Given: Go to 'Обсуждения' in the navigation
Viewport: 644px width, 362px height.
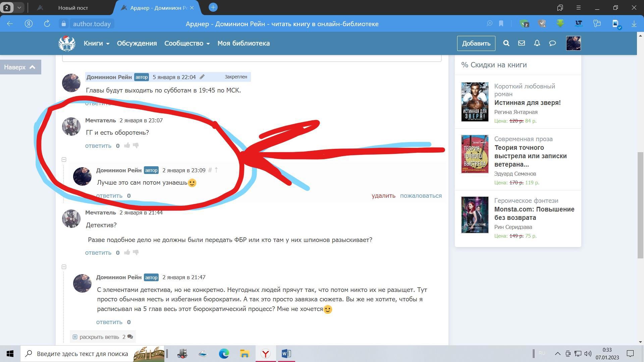Looking at the screenshot, I should (x=137, y=43).
